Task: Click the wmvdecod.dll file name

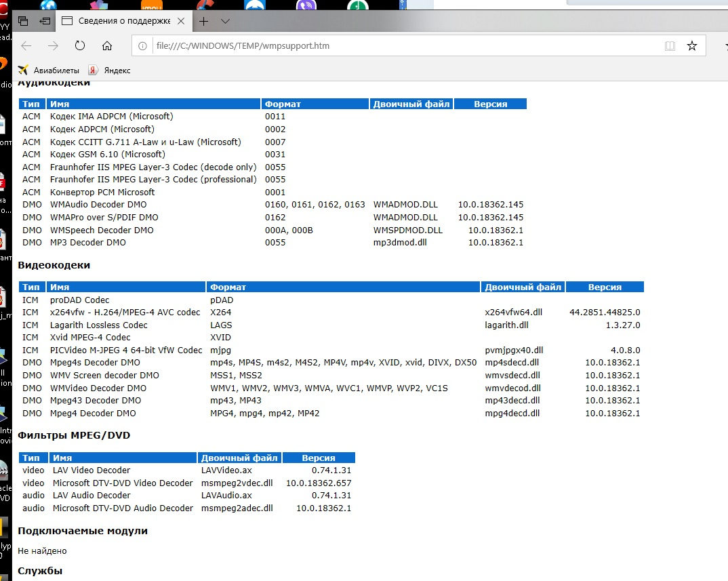Action: click(512, 388)
